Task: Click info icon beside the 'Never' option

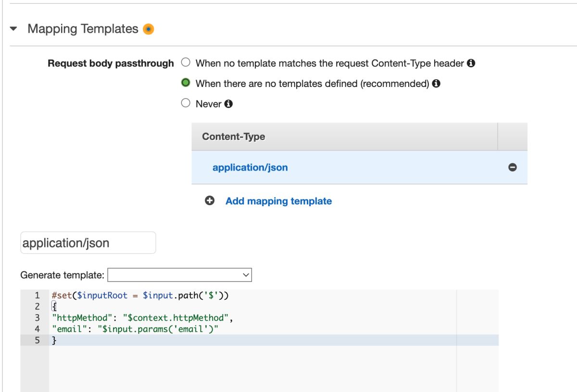Action: (228, 104)
